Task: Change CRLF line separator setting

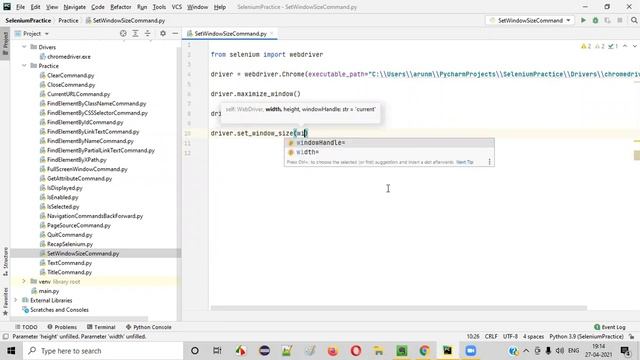Action: tap(491, 336)
